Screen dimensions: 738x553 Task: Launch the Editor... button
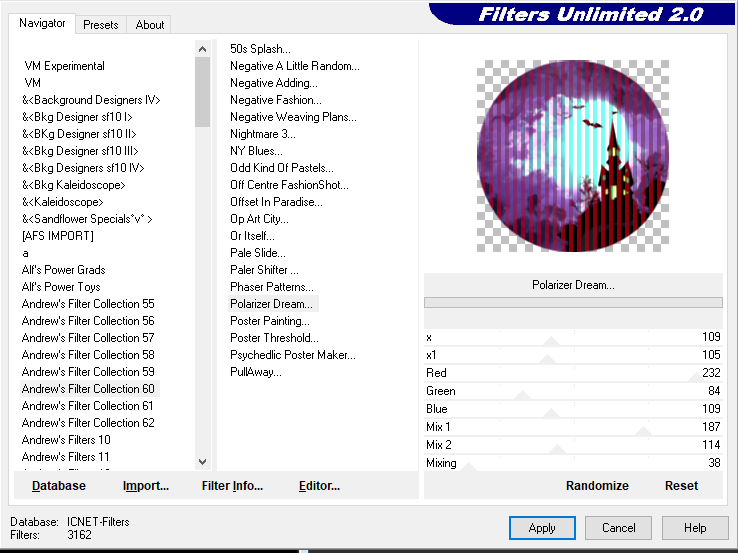pyautogui.click(x=319, y=486)
